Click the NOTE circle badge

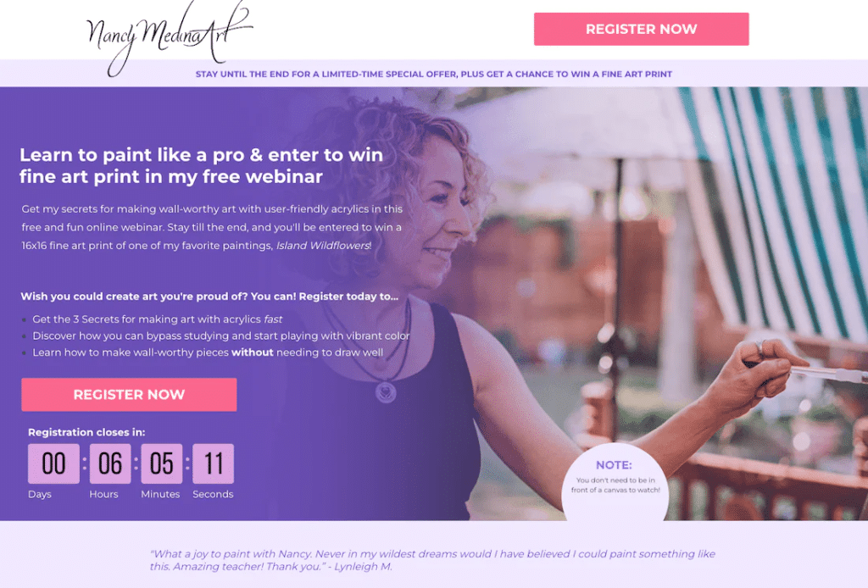coord(615,482)
